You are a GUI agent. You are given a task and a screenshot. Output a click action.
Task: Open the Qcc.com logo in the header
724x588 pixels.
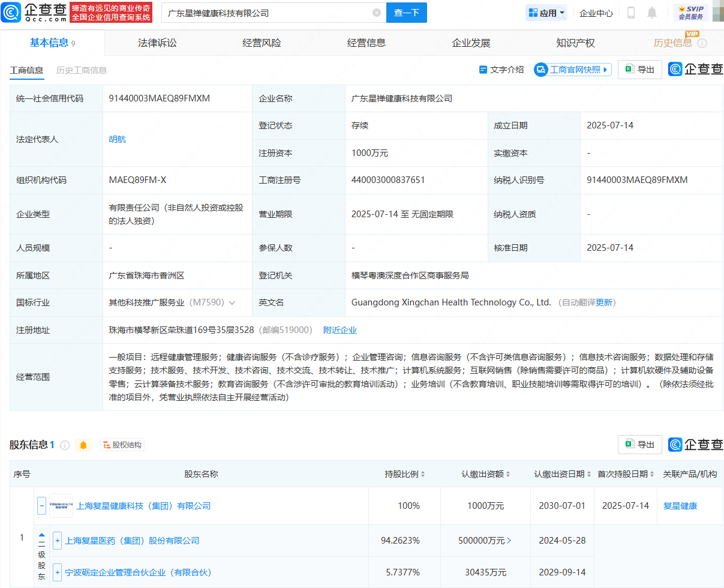point(34,12)
